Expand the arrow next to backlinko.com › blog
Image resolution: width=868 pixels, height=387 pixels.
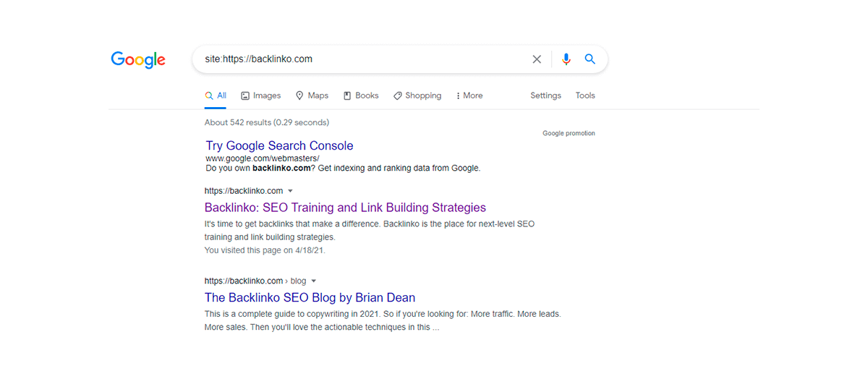[x=314, y=281]
